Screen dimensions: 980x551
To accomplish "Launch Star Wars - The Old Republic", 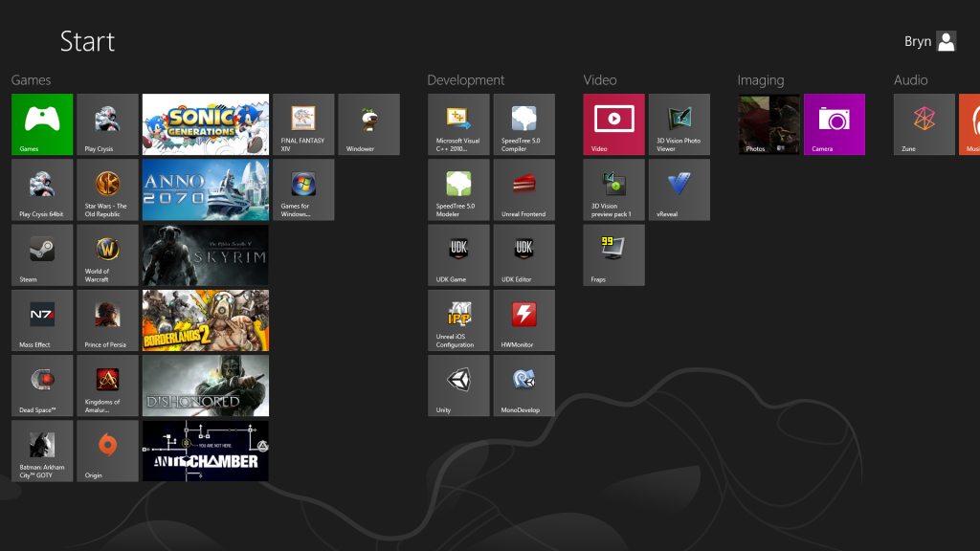I will (107, 189).
